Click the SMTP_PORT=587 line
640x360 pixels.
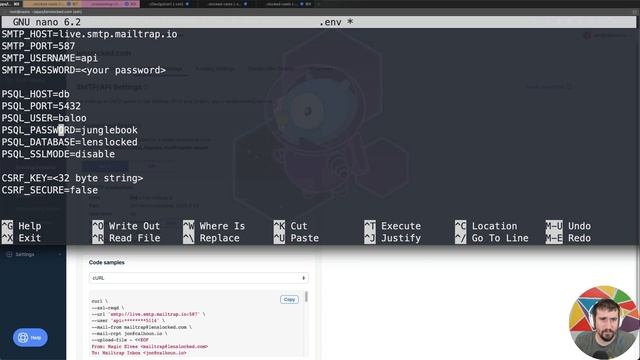pos(38,46)
